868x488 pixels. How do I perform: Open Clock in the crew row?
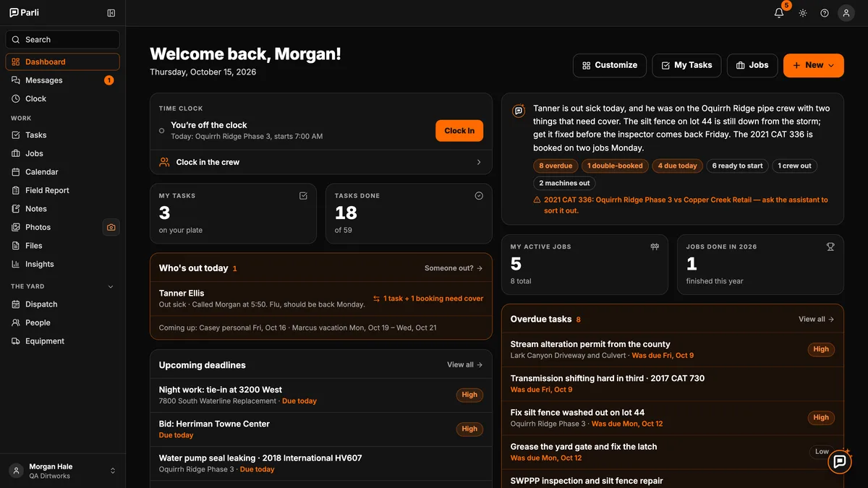click(321, 162)
